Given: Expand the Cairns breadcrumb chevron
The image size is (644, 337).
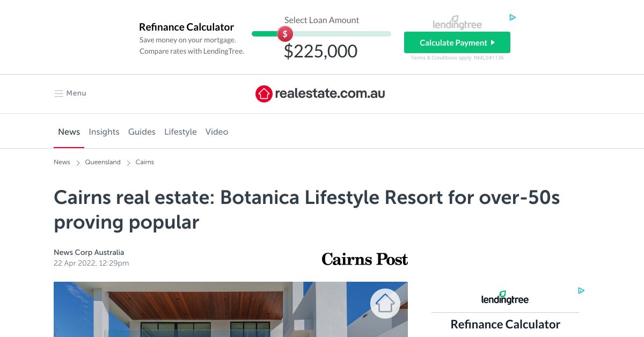Looking at the screenshot, I should tap(128, 162).
